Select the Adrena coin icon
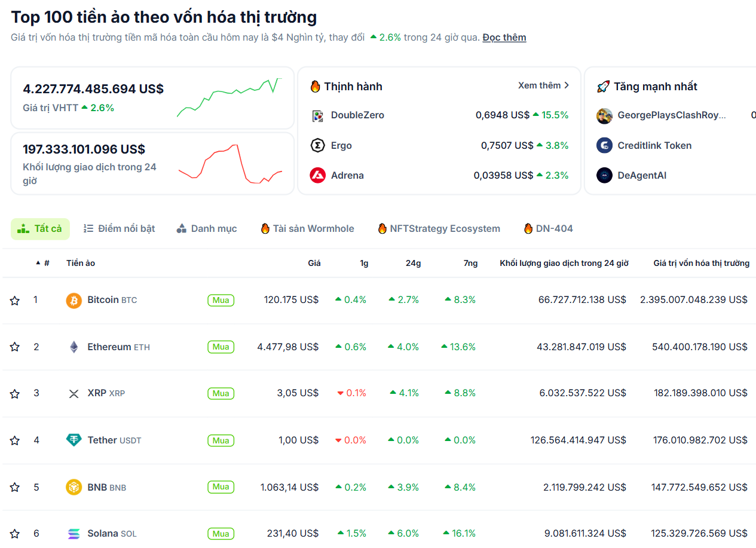The height and width of the screenshot is (548, 756). tap(316, 175)
